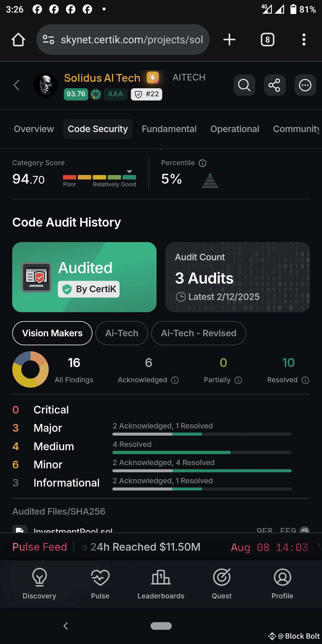Screen dimensions: 322x644
Task: Select the Ai-Tech - Revised audit chip
Action: click(x=199, y=333)
